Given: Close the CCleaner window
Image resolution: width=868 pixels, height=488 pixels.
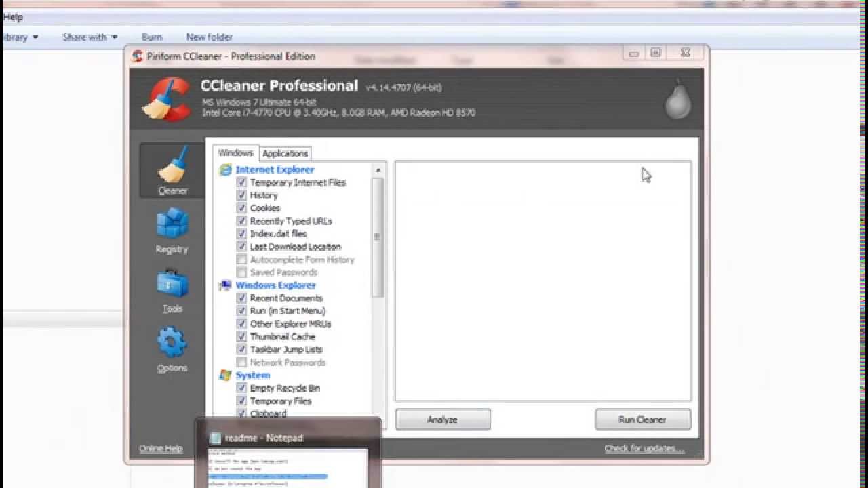Looking at the screenshot, I should click(x=686, y=53).
